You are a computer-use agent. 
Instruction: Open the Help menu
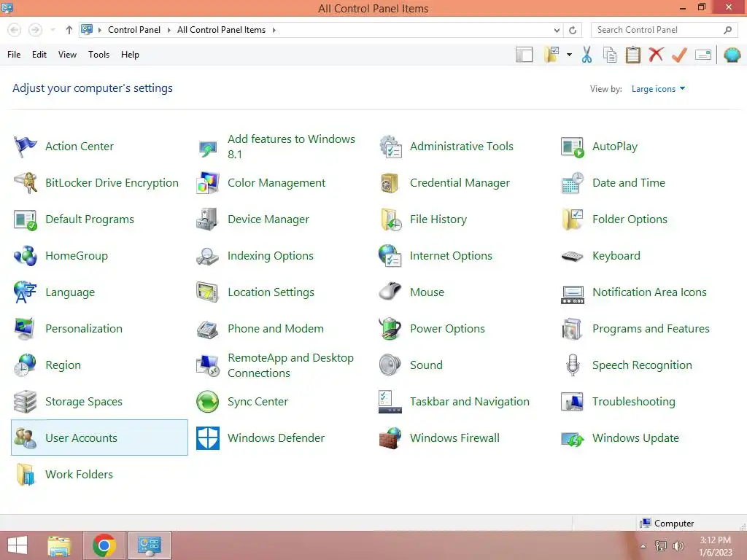(x=130, y=55)
